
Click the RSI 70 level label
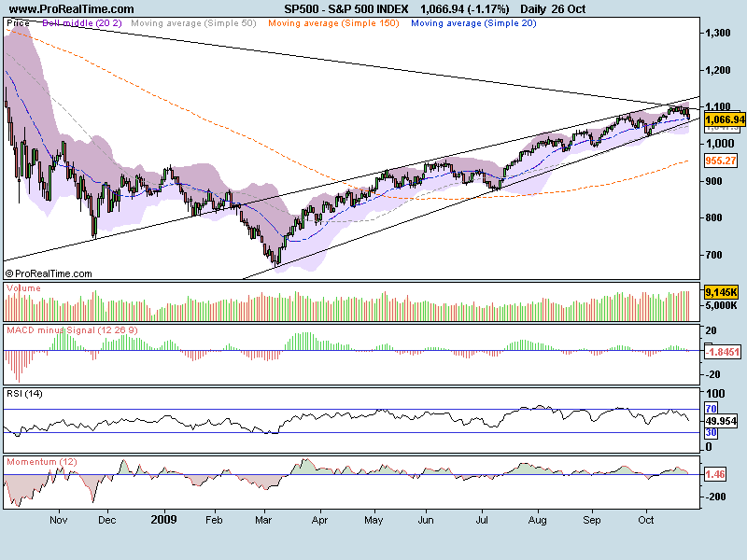click(711, 409)
